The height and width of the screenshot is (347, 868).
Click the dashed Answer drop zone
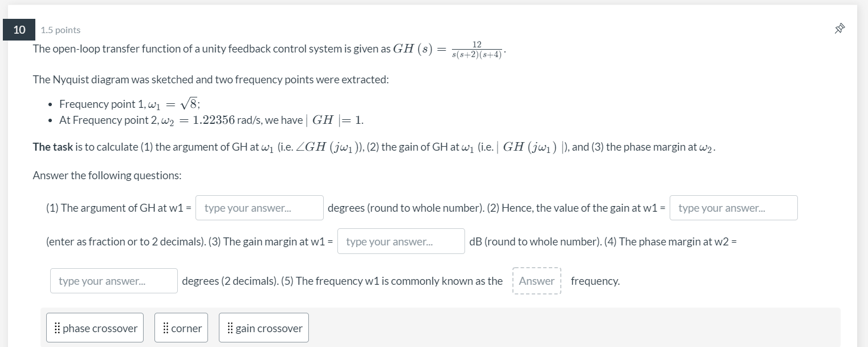536,281
